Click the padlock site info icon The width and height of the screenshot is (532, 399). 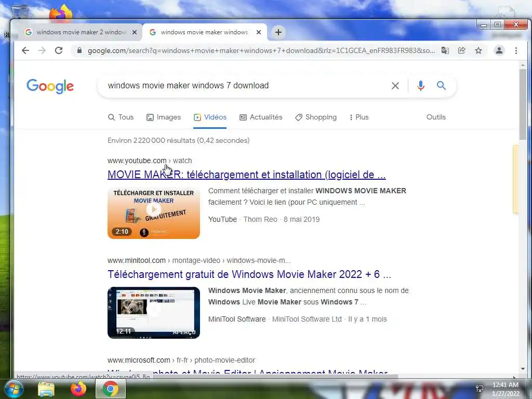point(79,50)
